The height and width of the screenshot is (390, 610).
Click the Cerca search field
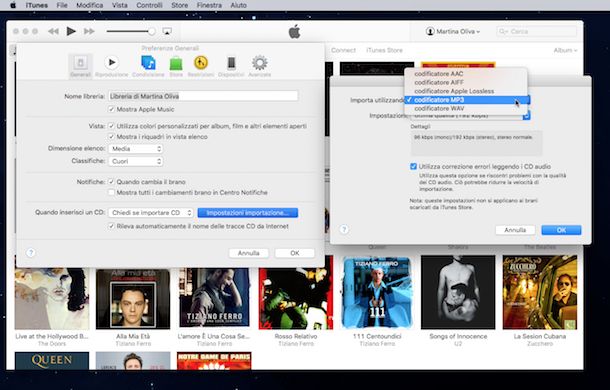pyautogui.click(x=536, y=32)
